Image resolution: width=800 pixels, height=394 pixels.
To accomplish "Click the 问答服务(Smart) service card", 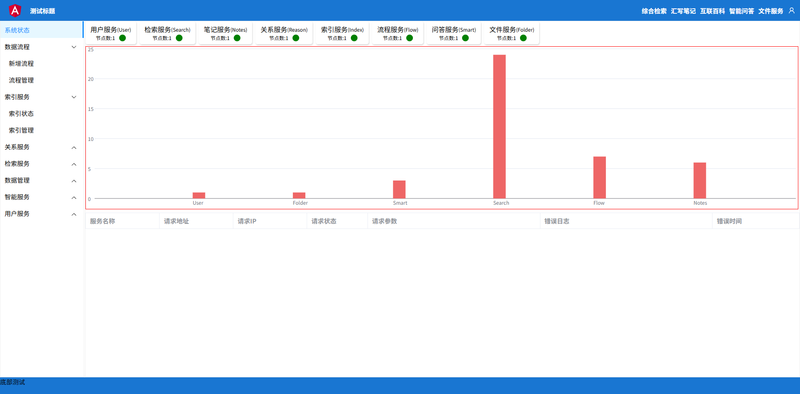I will (x=454, y=34).
